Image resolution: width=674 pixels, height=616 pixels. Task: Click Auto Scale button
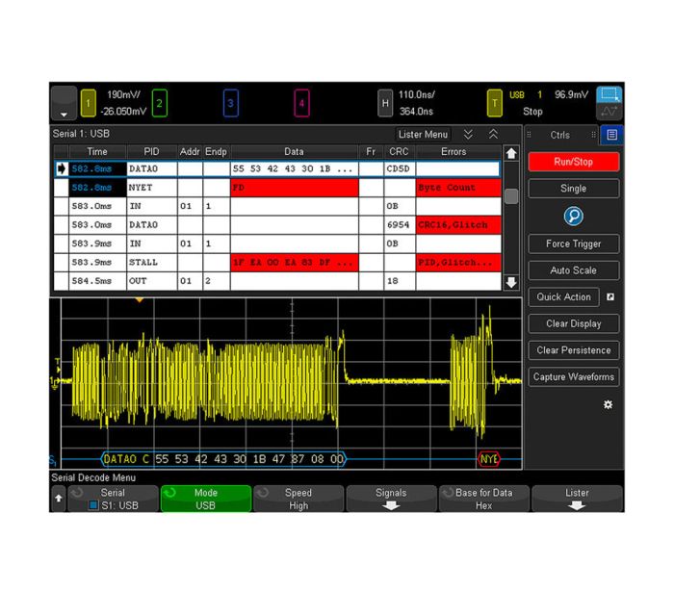pyautogui.click(x=574, y=270)
